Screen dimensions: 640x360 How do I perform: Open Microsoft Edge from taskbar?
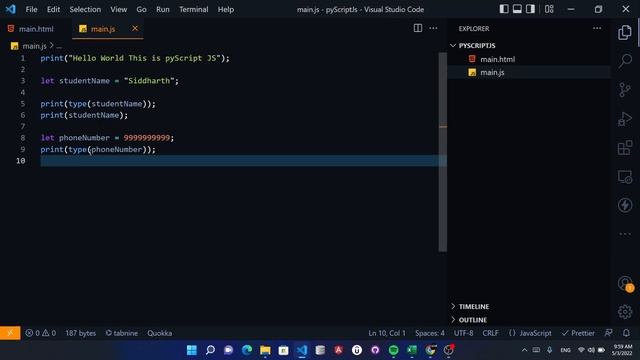click(247, 350)
